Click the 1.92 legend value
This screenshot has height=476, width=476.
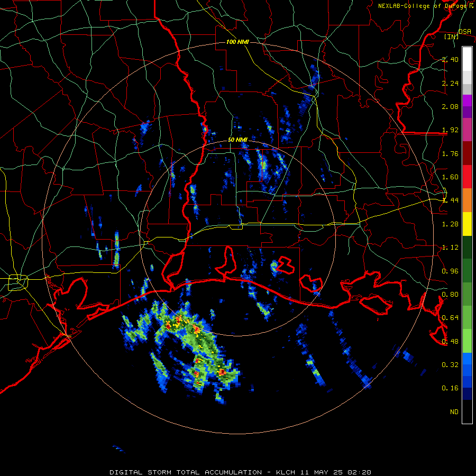click(x=450, y=130)
